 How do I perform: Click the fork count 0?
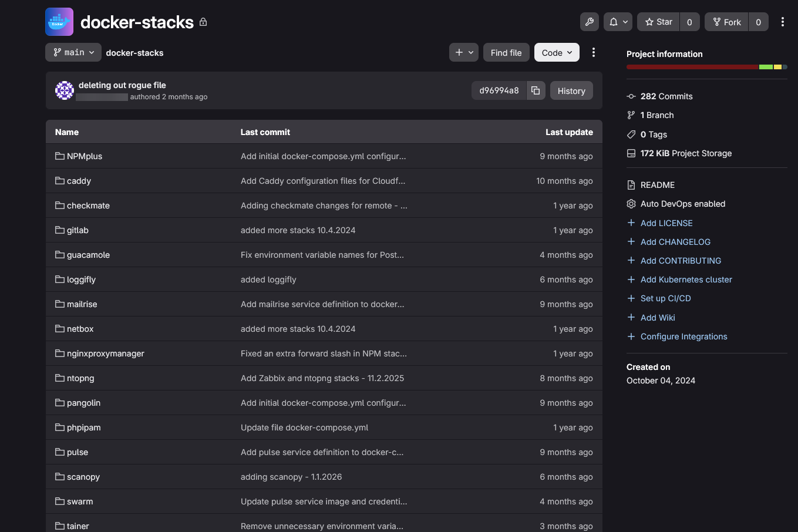click(x=758, y=22)
